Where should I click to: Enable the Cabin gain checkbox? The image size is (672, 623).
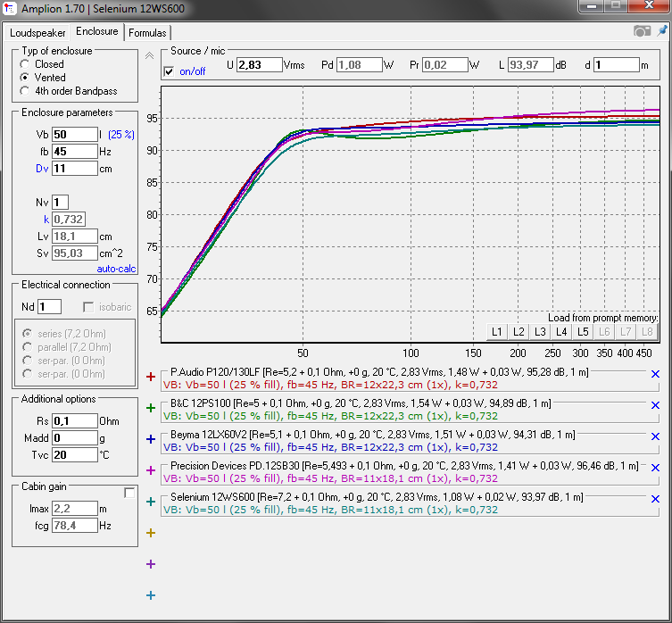(129, 493)
